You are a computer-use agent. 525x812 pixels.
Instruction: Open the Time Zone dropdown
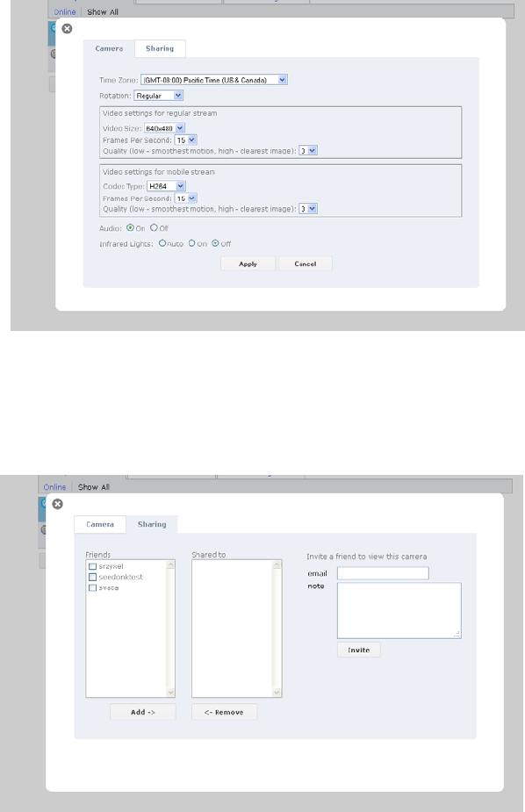coord(214,80)
